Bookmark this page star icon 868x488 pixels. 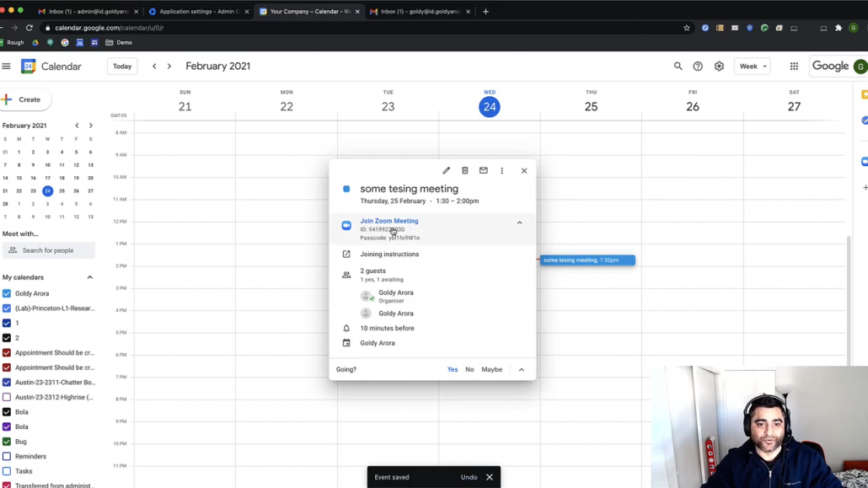click(687, 28)
